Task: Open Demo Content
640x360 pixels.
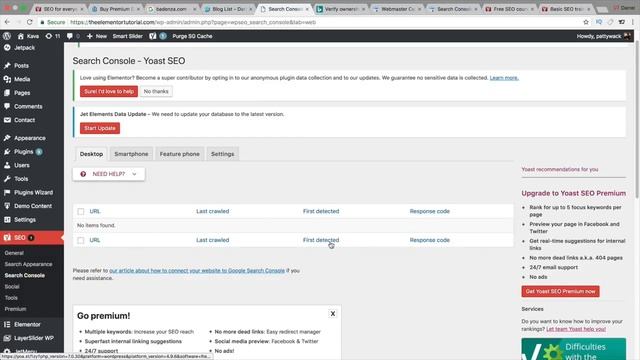Action: click(32, 206)
